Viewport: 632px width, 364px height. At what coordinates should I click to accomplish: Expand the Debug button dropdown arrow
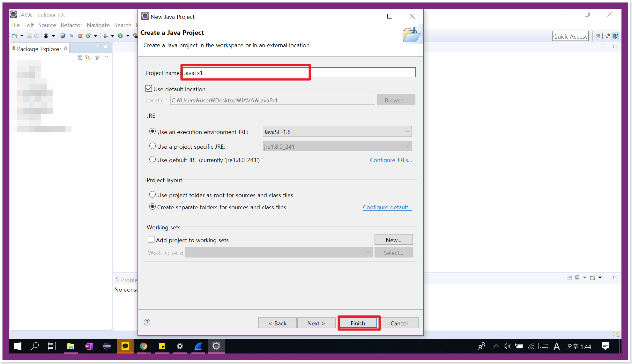pyautogui.click(x=112, y=36)
